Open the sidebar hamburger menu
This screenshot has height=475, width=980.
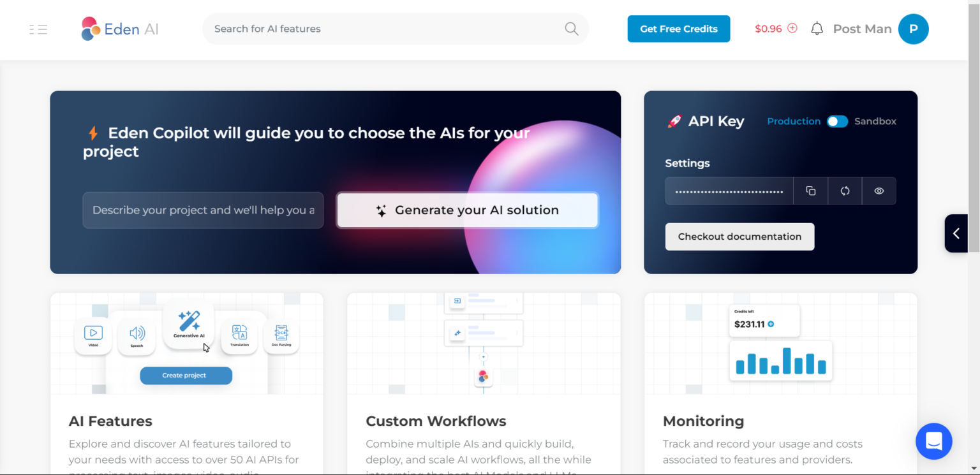(x=38, y=29)
